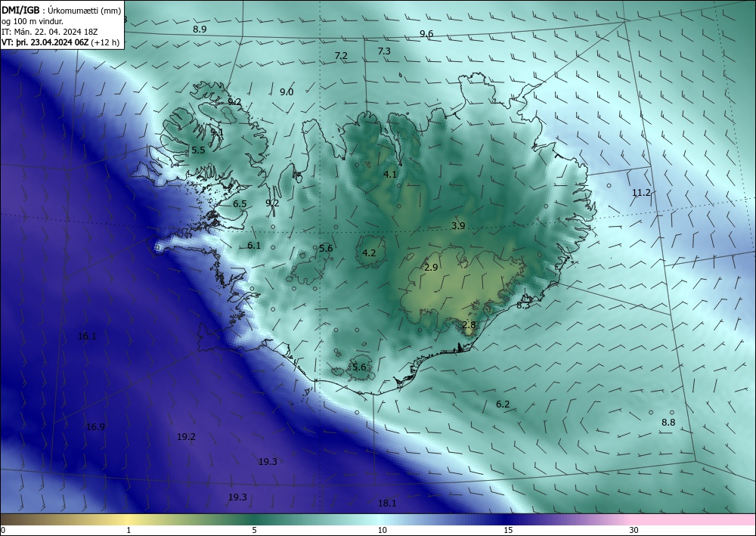Click the 6.5 value label
This screenshot has height=536, width=756.
[240, 204]
